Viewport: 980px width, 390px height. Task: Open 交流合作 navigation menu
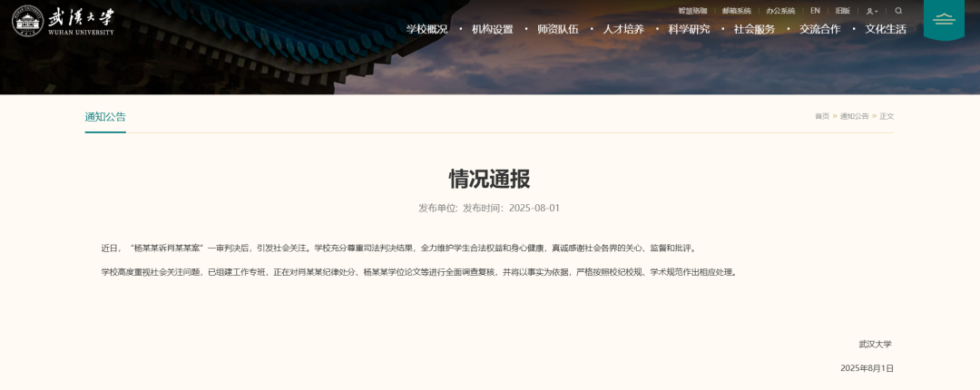(x=819, y=29)
